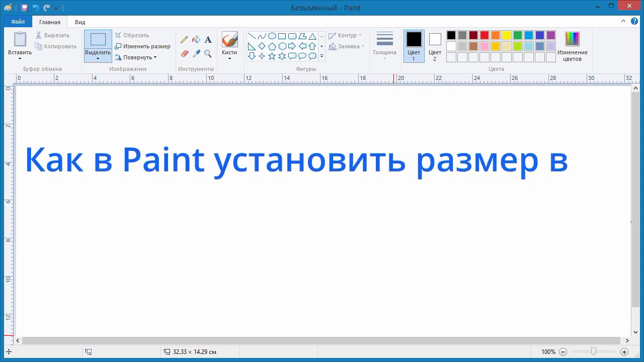
Task: Expand the Выделить selection dropdown arrow
Action: click(x=98, y=59)
